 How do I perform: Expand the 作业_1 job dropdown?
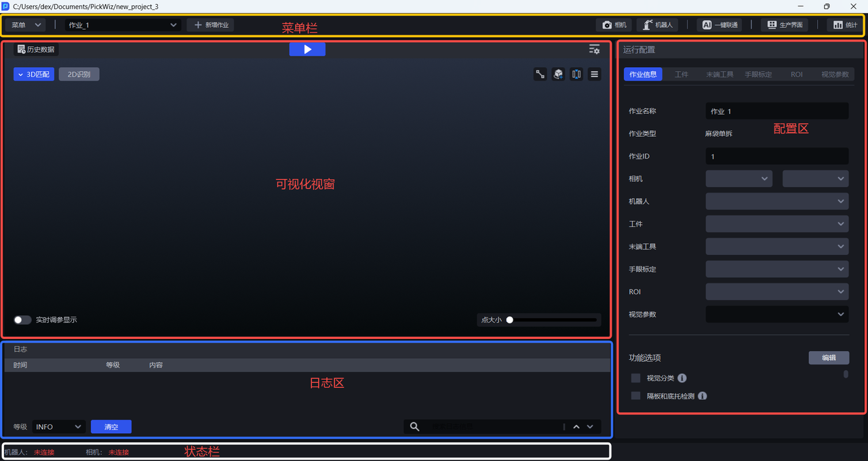click(122, 25)
